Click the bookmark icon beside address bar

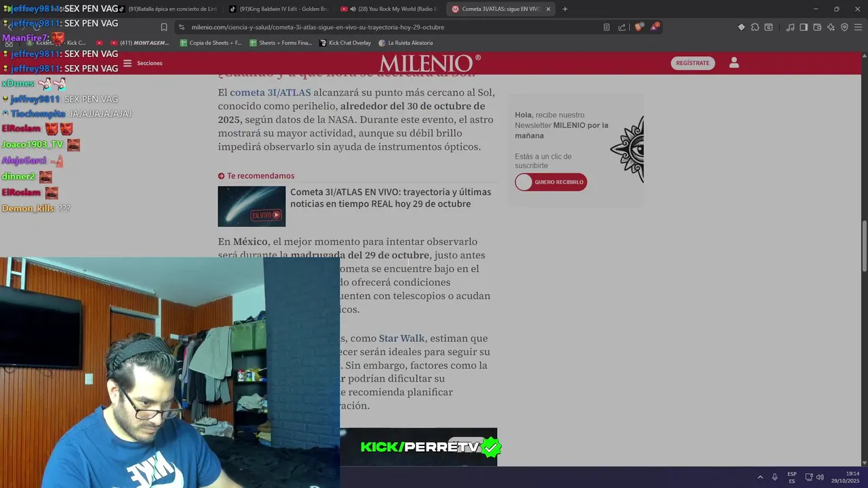(x=164, y=27)
